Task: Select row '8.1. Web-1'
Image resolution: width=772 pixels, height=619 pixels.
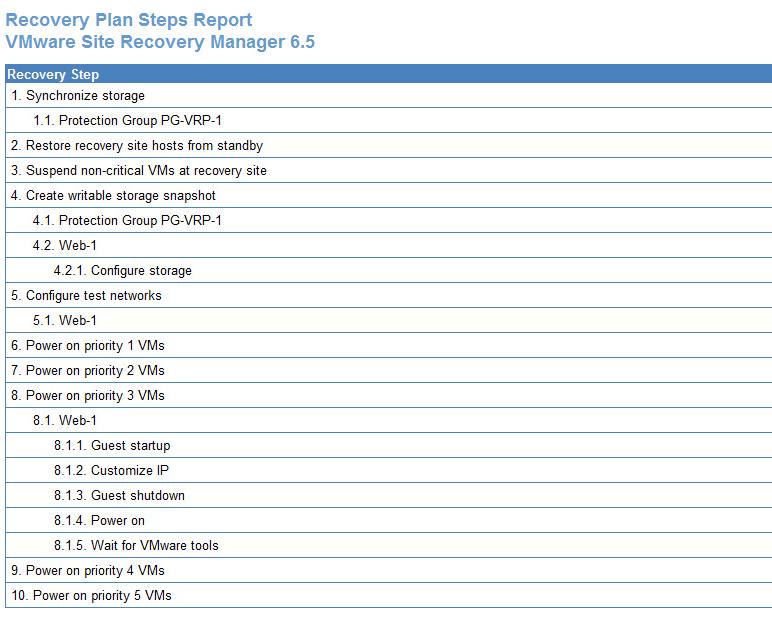Action: pos(388,421)
